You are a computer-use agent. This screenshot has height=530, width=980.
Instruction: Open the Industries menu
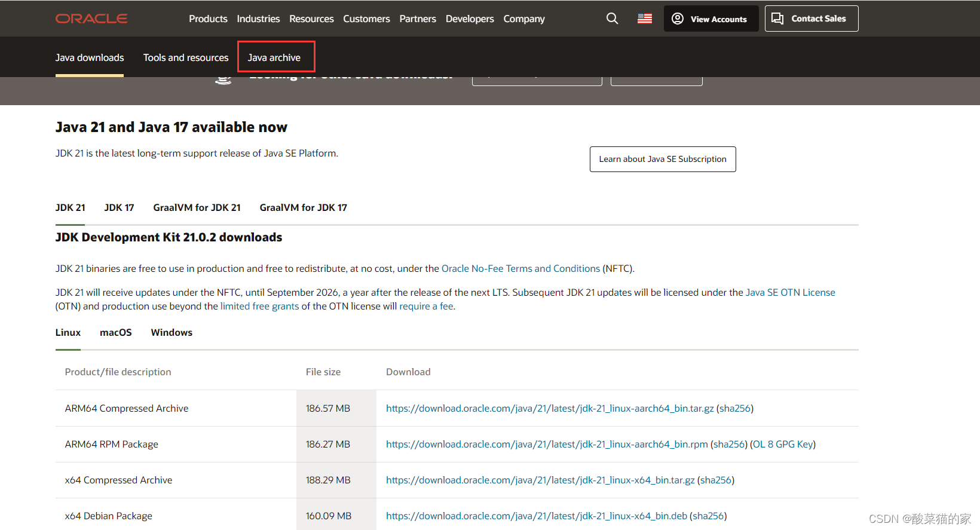(x=258, y=19)
